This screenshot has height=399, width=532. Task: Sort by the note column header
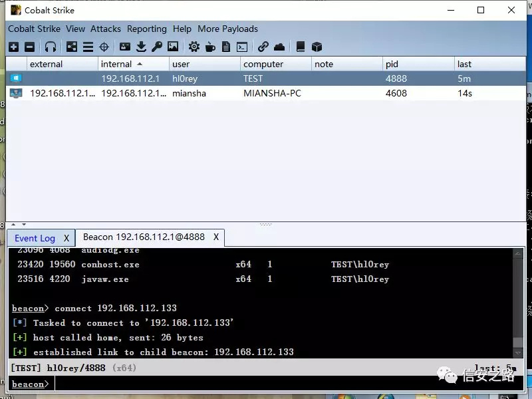coord(346,64)
